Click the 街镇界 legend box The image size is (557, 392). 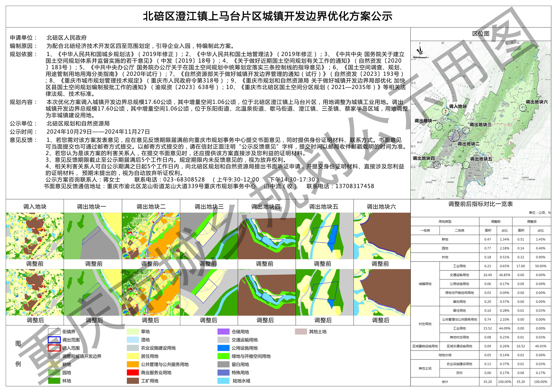click(54, 332)
